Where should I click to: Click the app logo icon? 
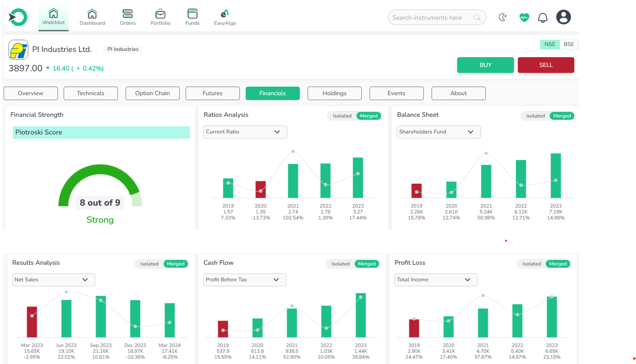pyautogui.click(x=18, y=17)
